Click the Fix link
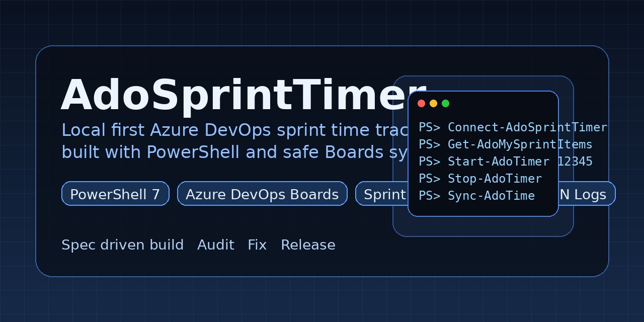 pos(257,245)
